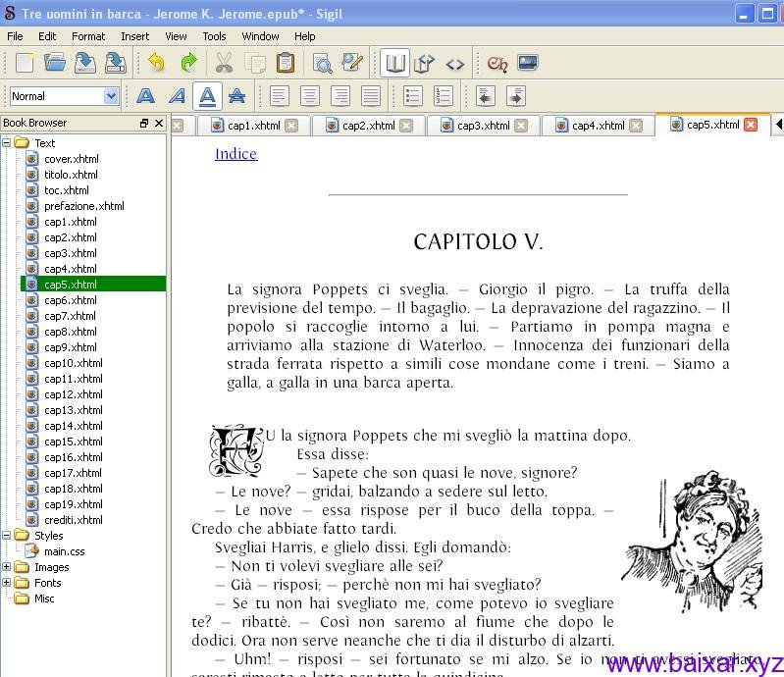This screenshot has height=677, width=784.
Task: Toggle underline text formatting
Action: click(206, 95)
